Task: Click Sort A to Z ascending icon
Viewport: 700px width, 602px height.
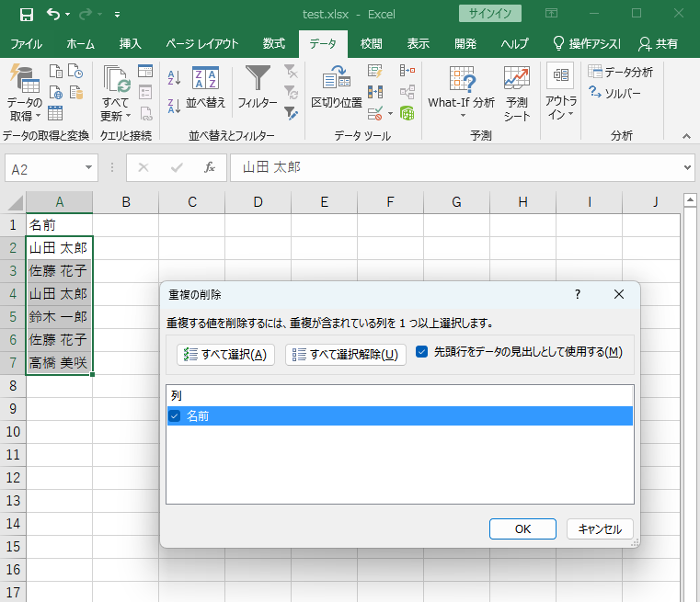Action: pyautogui.click(x=174, y=77)
